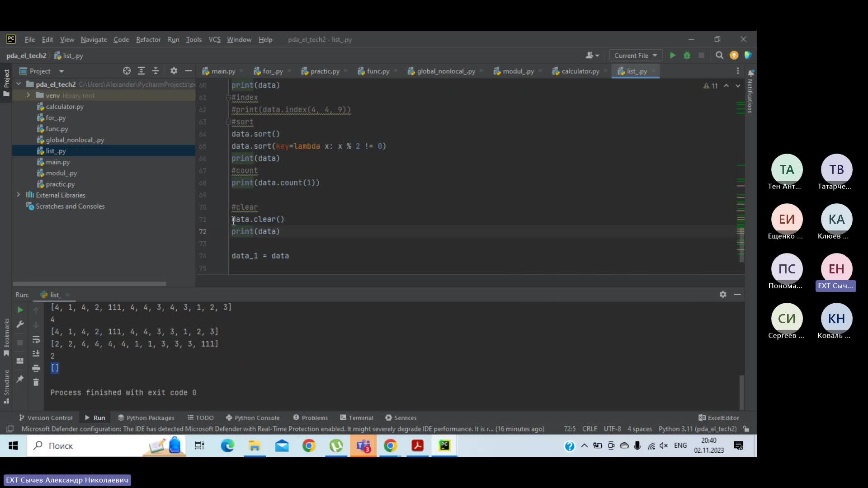Open Terminal tool window
868x488 pixels.
[356, 418]
